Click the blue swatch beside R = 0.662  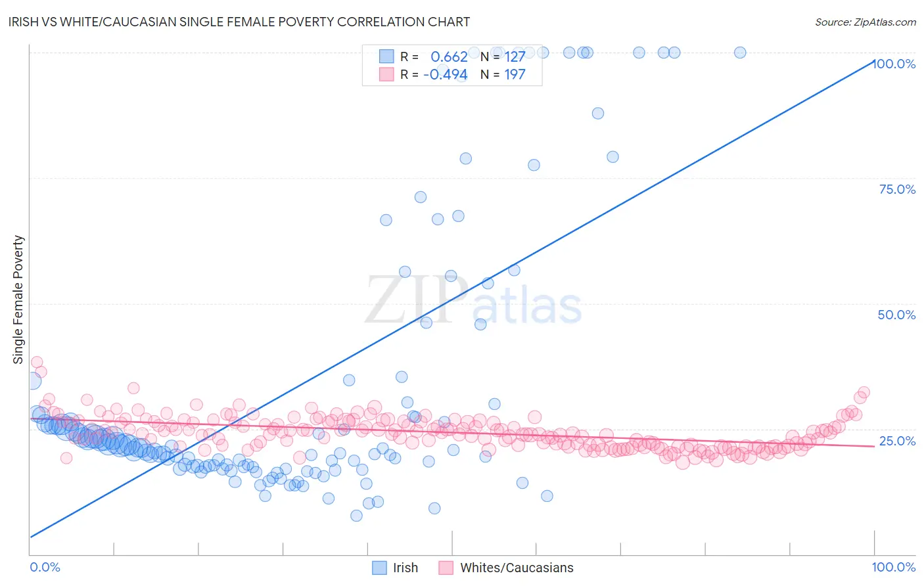(x=386, y=56)
